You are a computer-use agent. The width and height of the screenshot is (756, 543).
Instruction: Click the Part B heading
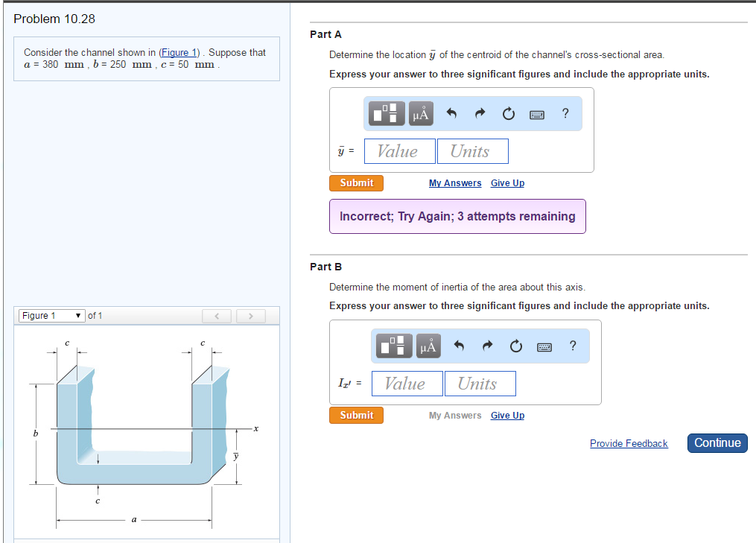click(326, 267)
